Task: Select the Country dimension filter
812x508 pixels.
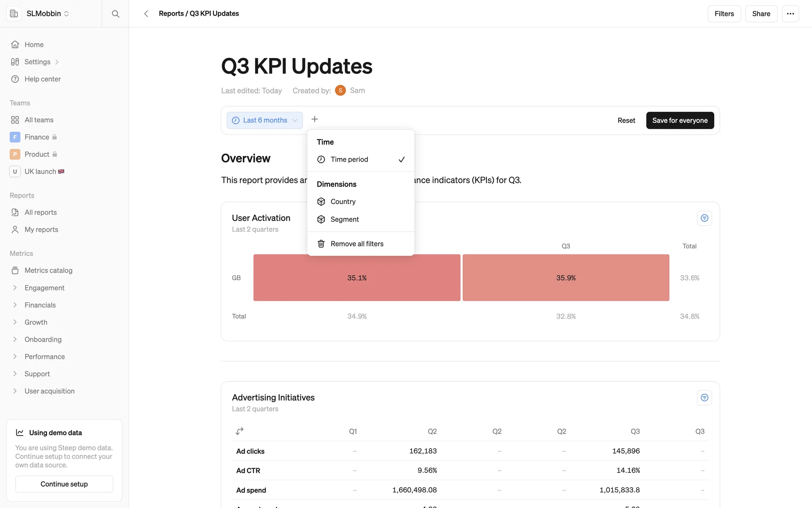Action: click(x=343, y=202)
